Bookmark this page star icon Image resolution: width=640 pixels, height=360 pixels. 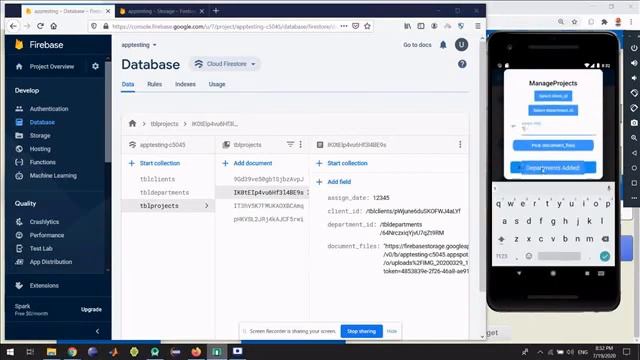(x=367, y=26)
